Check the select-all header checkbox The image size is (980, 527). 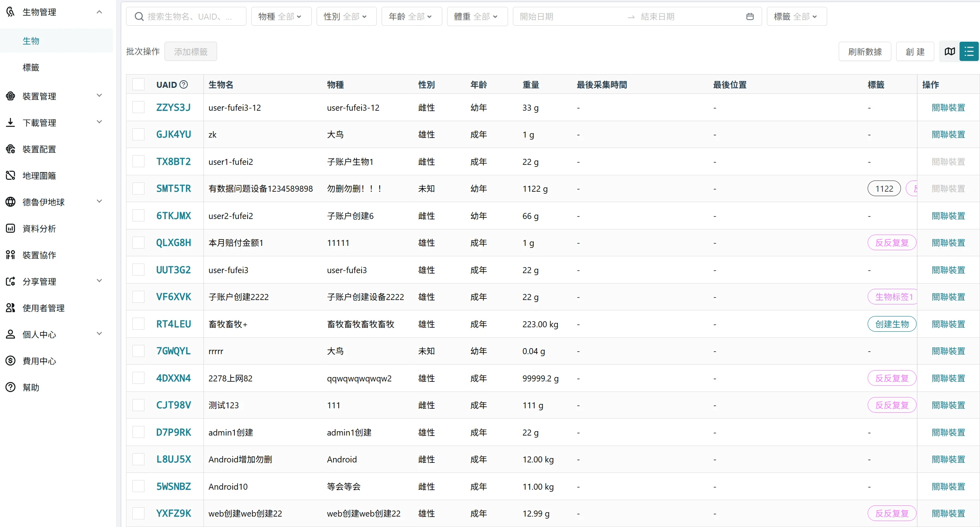138,85
